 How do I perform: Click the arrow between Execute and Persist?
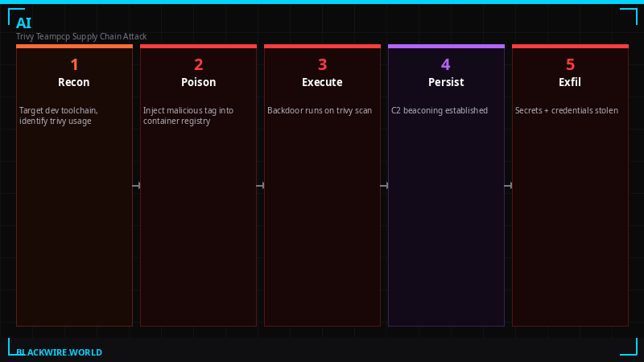coord(385,186)
